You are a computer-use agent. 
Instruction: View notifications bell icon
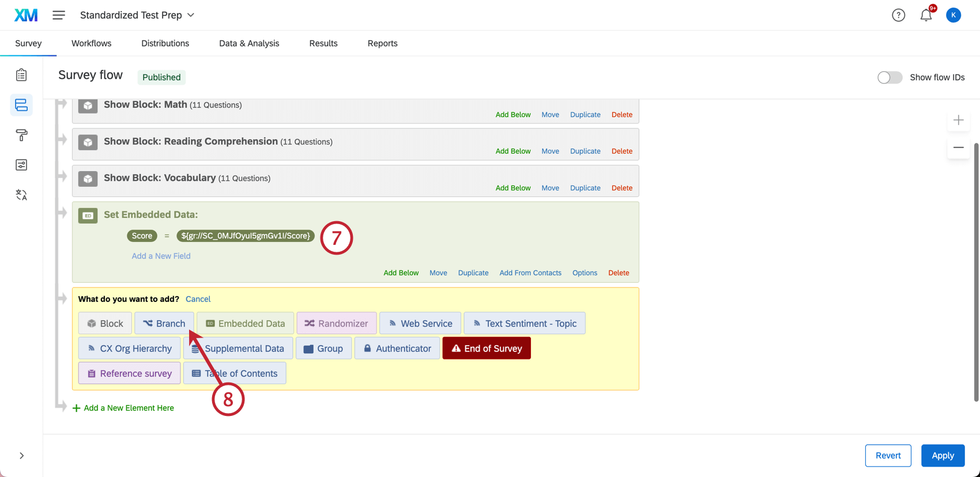coord(926,15)
